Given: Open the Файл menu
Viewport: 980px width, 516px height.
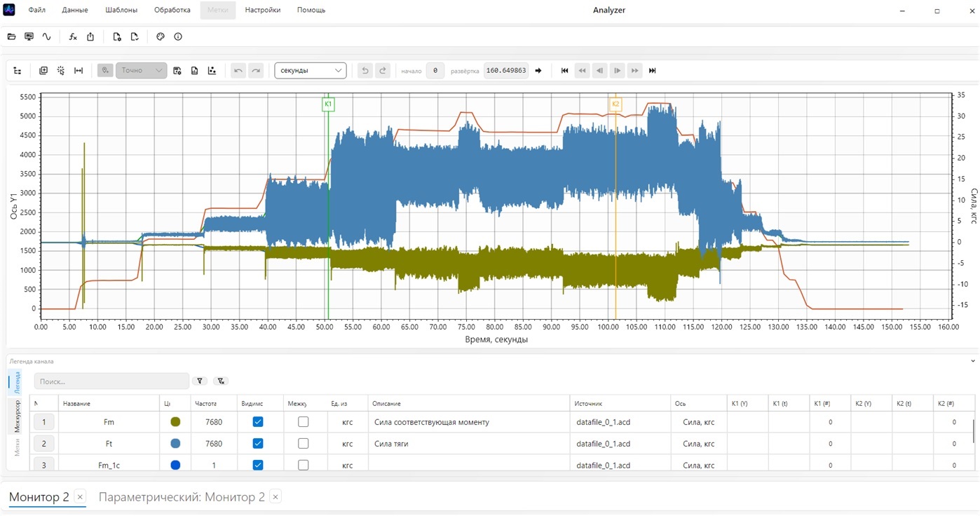Looking at the screenshot, I should click(x=37, y=11).
